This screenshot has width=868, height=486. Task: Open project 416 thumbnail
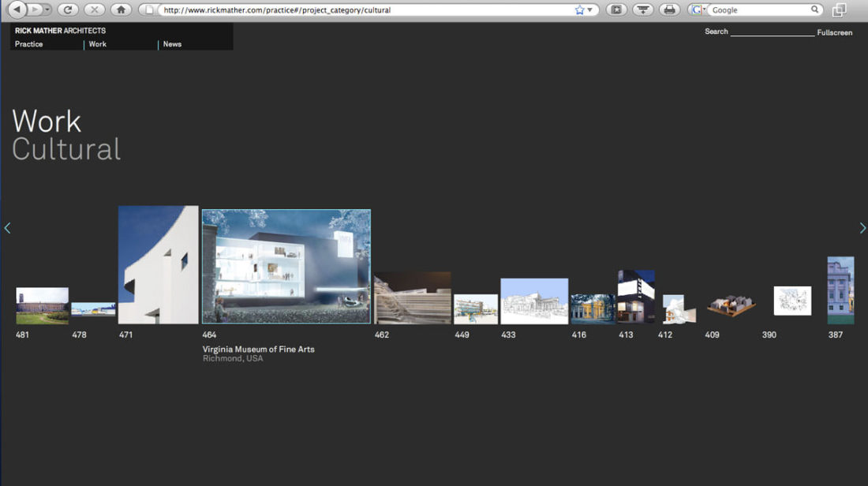[593, 308]
